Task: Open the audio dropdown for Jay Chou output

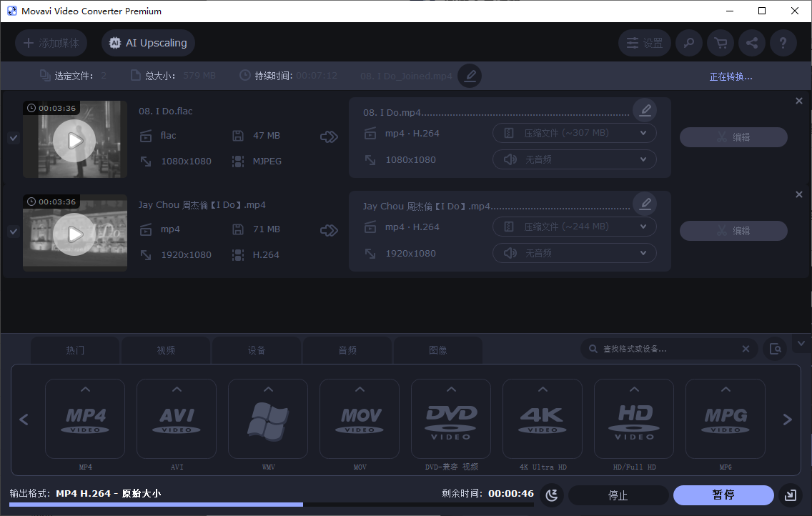Action: 574,253
